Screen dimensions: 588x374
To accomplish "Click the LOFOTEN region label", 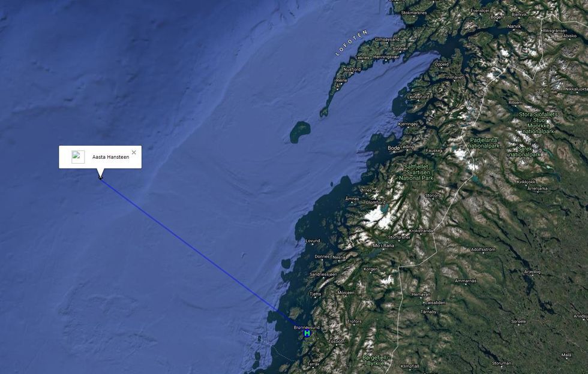I will (x=352, y=43).
